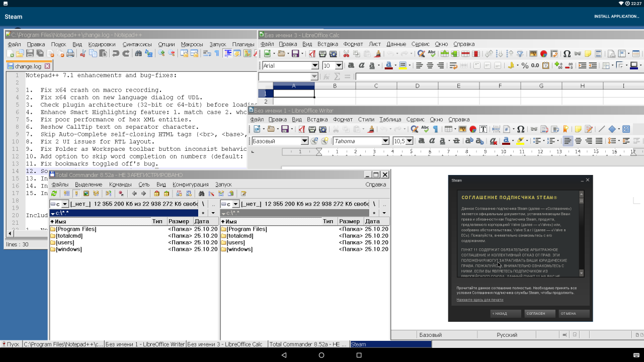Click the special character Omega icon in Calc
Viewport: 644px width, 362px height.
pos(567,53)
